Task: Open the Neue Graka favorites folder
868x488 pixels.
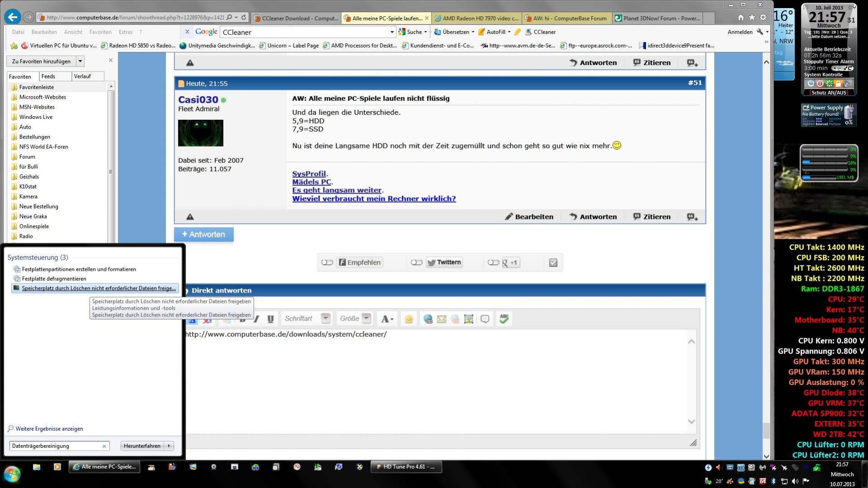Action: 33,216
